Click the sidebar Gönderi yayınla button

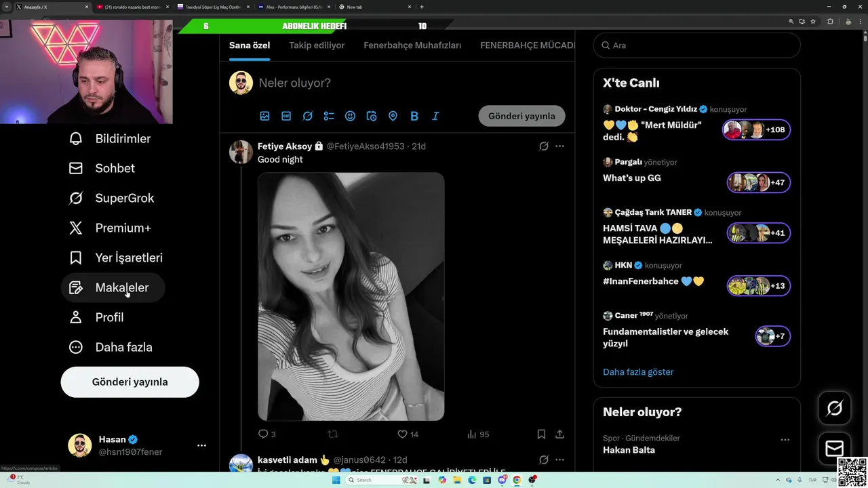point(130,382)
